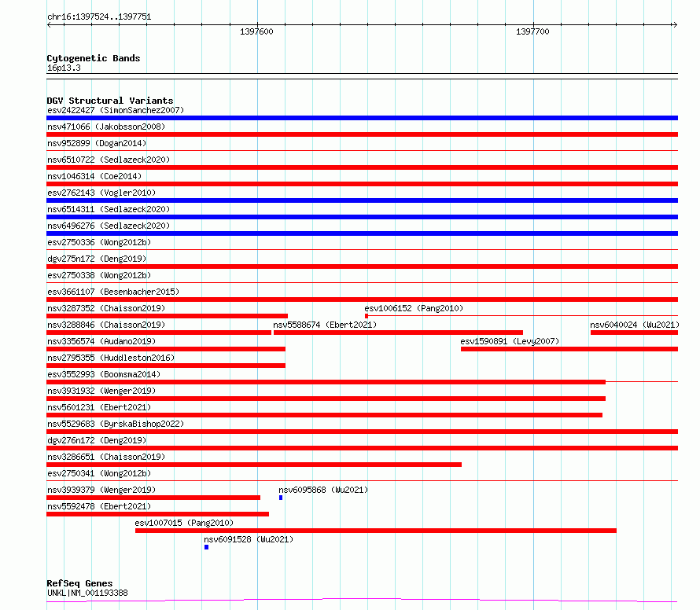The height and width of the screenshot is (610, 700).
Task: Click the red bar under esv1007015 (Pang2010)
Action: (376, 531)
